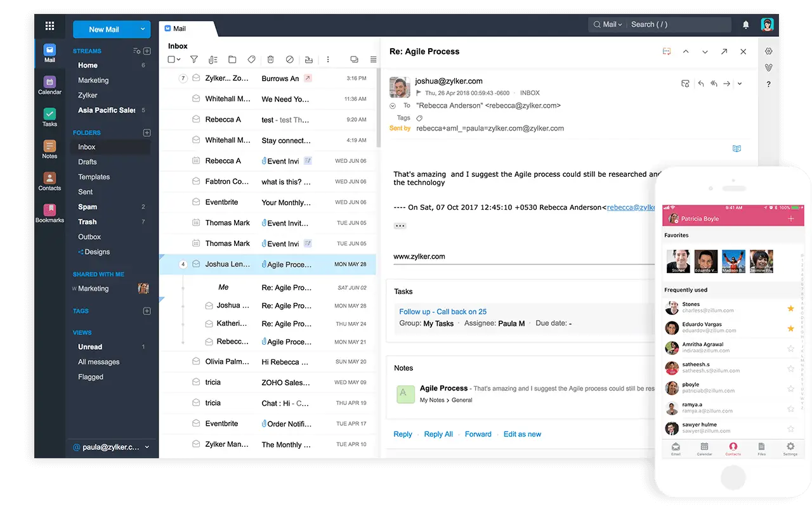
Task: Expand the Mail search scope dropdown
Action: point(607,25)
